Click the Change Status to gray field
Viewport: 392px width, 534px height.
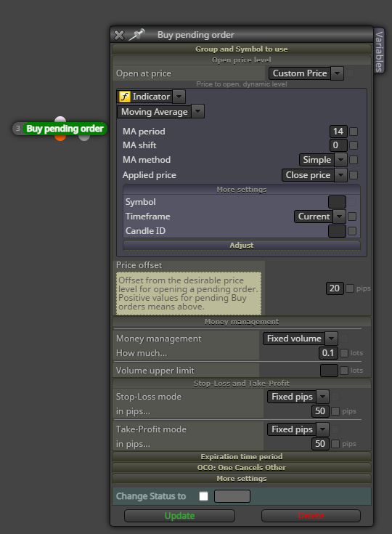point(232,496)
